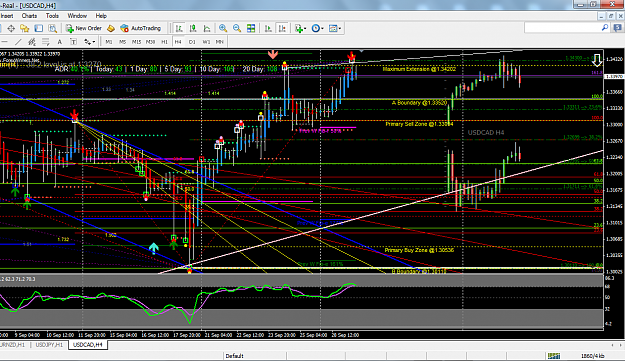The width and height of the screenshot is (625, 361).
Task: Select the Fibonacci Retracement tool
Action: coord(45,41)
